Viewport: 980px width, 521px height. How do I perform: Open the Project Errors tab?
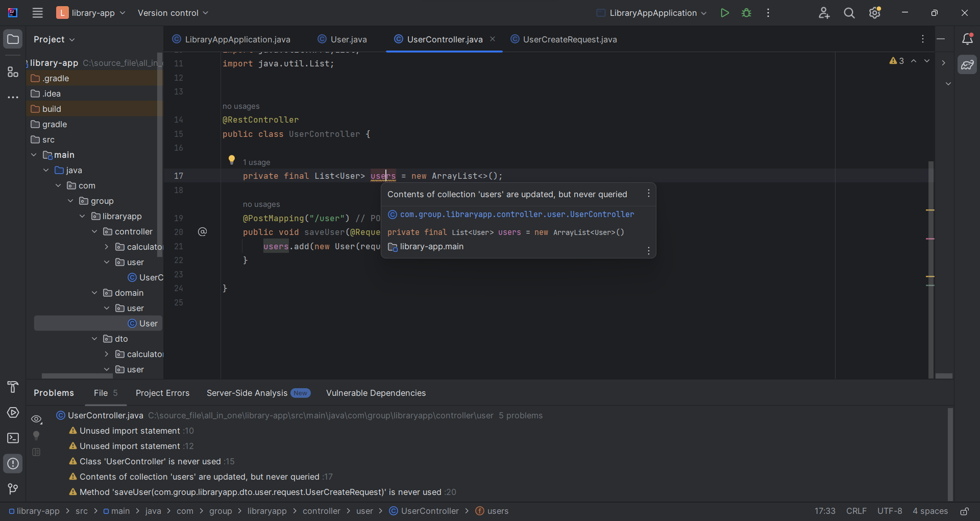pos(162,393)
